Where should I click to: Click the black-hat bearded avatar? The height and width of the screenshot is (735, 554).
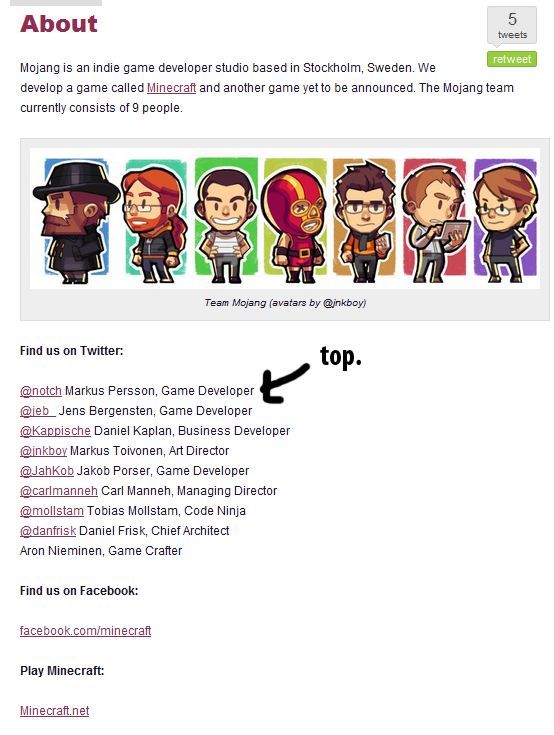76,221
